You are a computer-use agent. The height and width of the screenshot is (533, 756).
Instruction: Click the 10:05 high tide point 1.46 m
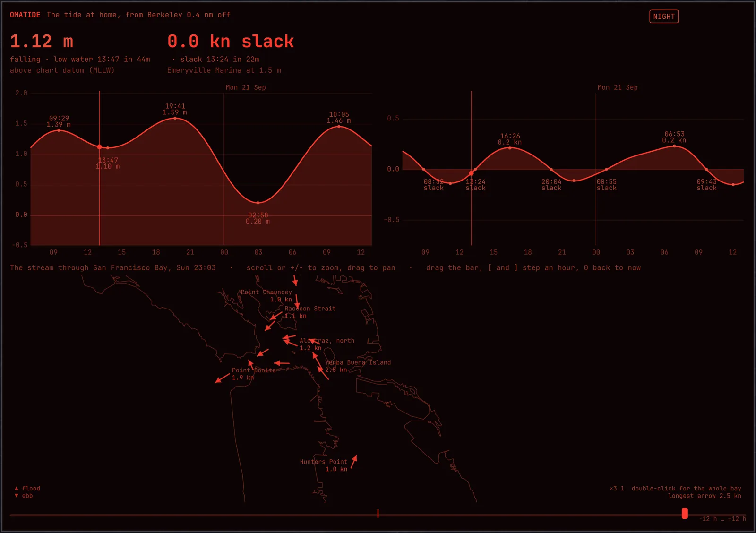(339, 126)
